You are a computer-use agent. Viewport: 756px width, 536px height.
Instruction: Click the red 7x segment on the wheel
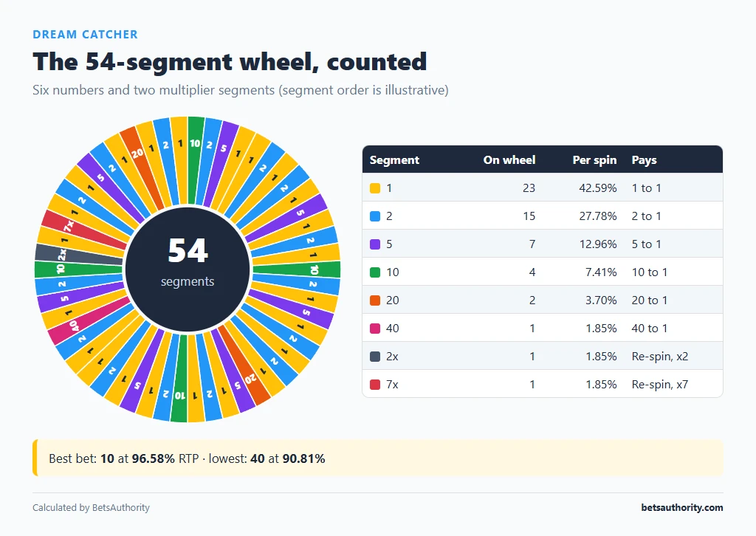coord(84,230)
